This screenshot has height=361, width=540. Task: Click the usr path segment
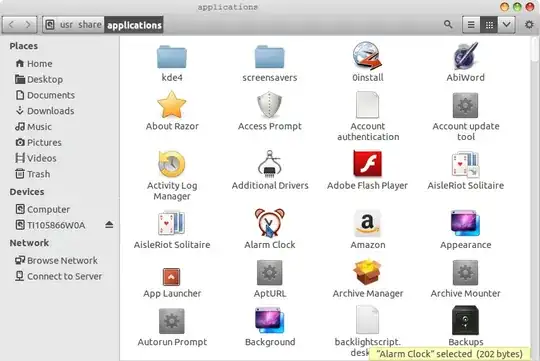click(x=66, y=25)
